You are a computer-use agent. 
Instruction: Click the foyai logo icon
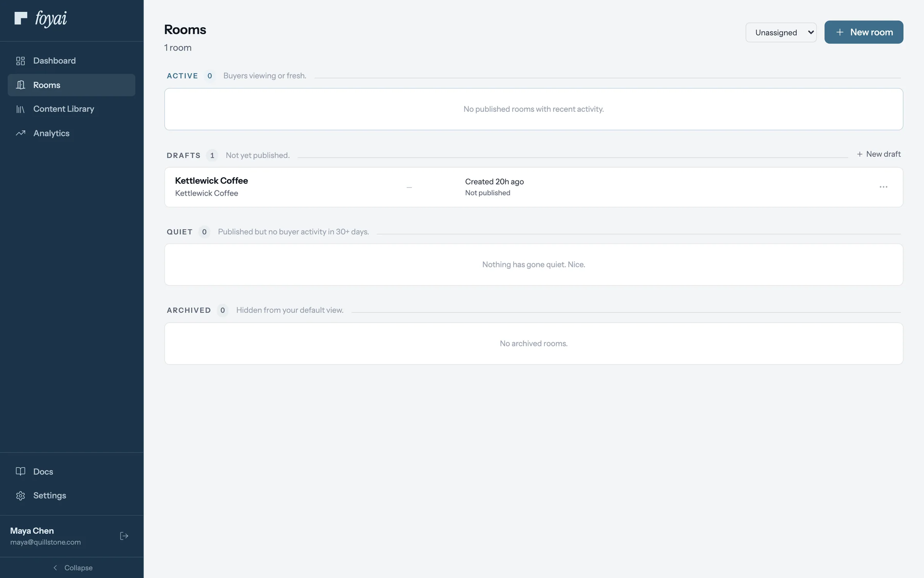coord(21,18)
